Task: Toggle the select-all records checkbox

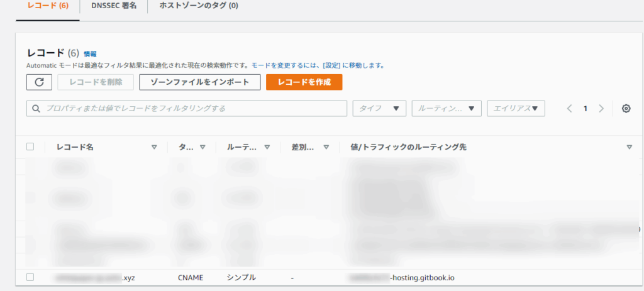Action: coord(30,146)
